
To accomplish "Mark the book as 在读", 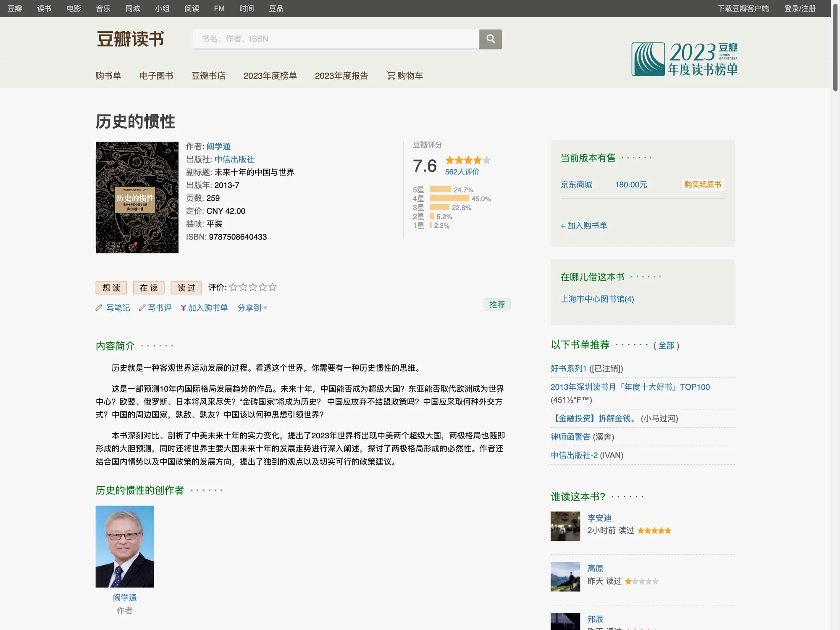I will pyautogui.click(x=149, y=287).
